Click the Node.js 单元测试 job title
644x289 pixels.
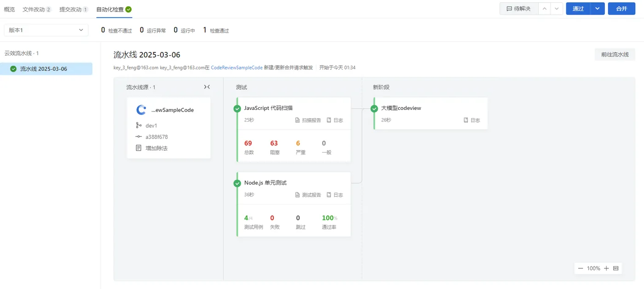pyautogui.click(x=265, y=183)
